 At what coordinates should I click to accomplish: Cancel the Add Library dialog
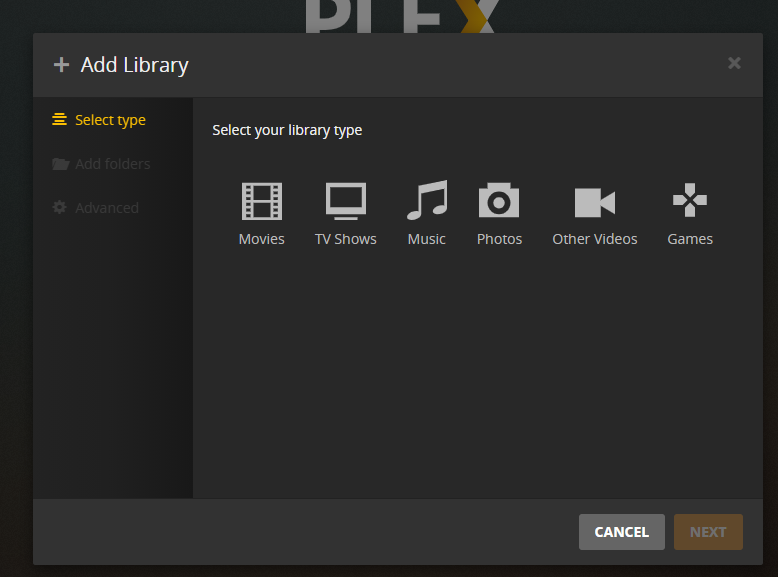(622, 532)
